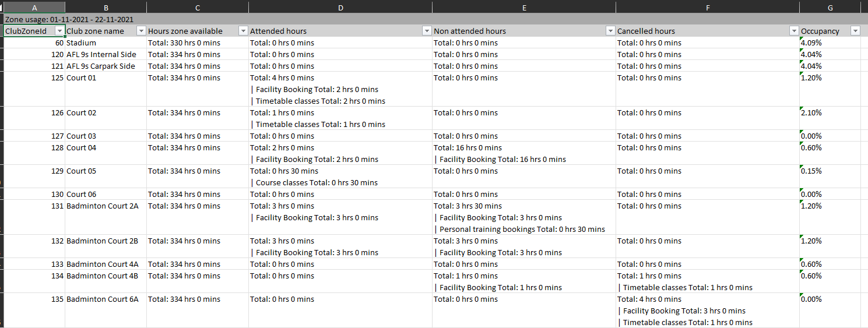Image resolution: width=868 pixels, height=328 pixels.
Task: Open the Attended hours filter dropdown
Action: [x=426, y=31]
